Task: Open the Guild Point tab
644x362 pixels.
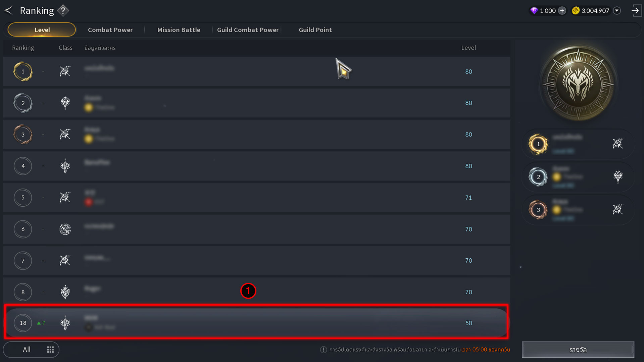Action: click(315, 30)
